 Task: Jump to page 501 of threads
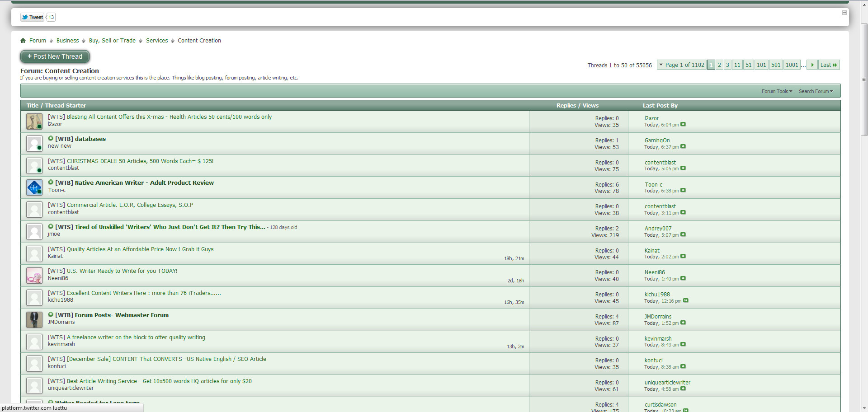776,65
